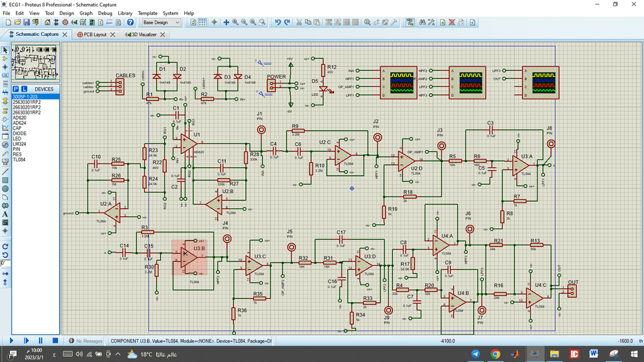Screen dimensions: 644x362
Task: Open a project using the folder icon
Action: tap(17, 23)
